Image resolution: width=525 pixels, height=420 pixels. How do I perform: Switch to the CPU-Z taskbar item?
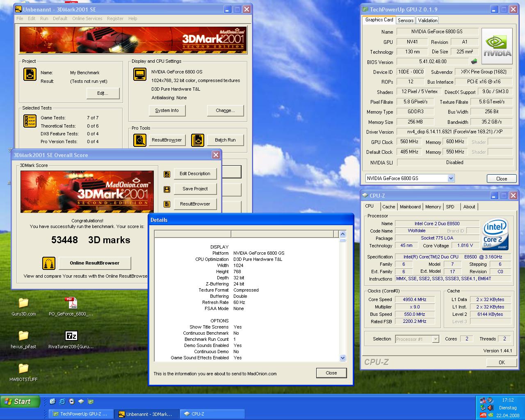212,414
